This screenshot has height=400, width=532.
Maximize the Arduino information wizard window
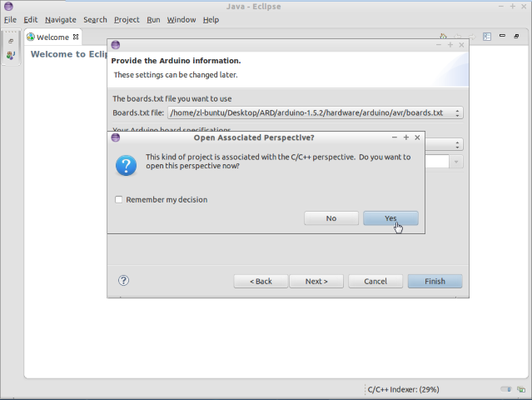pyautogui.click(x=450, y=45)
